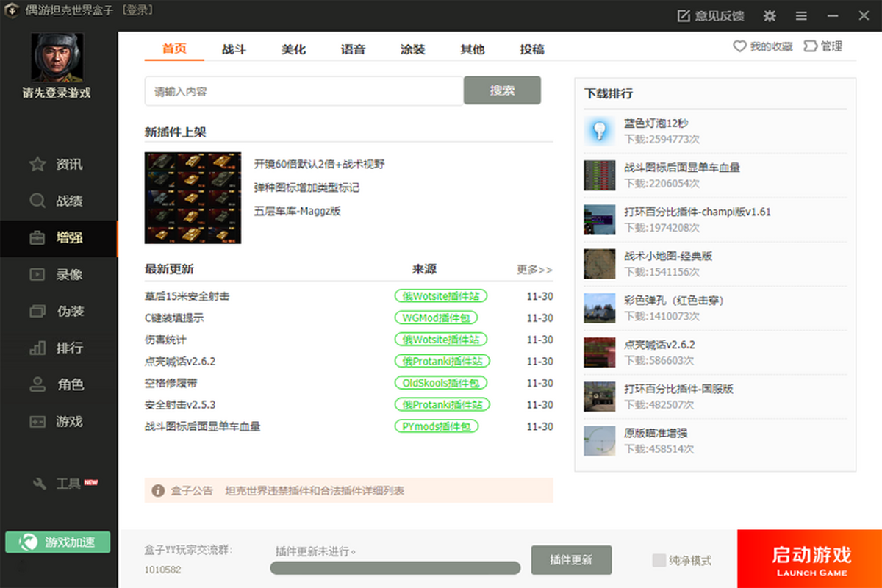Click the PYmods插件包 source tag

(437, 426)
